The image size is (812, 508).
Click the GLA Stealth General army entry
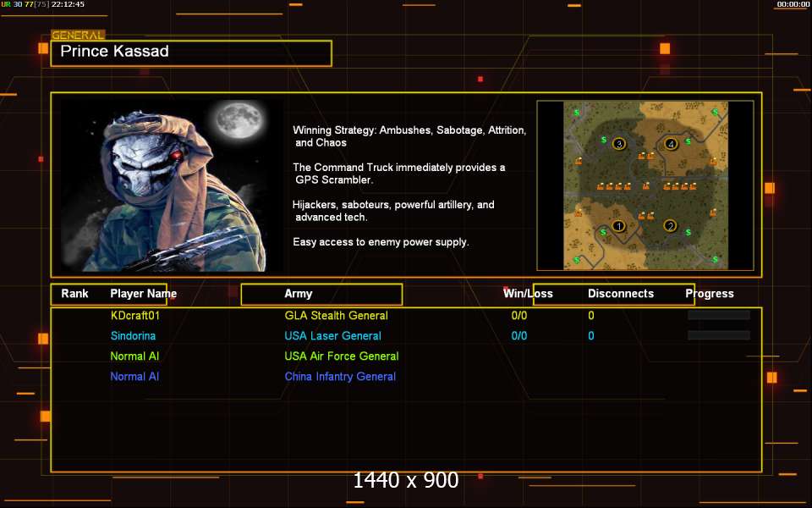click(x=336, y=315)
